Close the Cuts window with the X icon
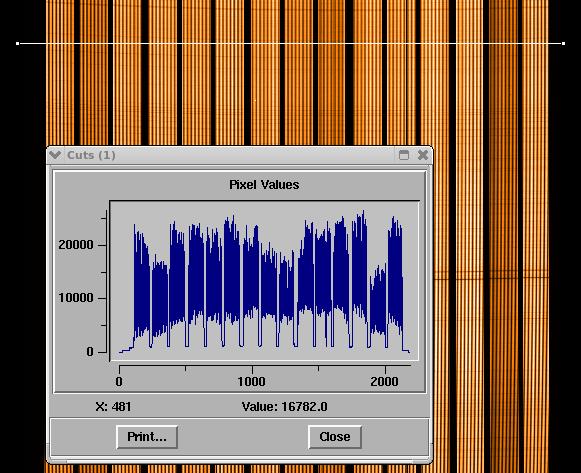581x473 pixels. (x=423, y=155)
